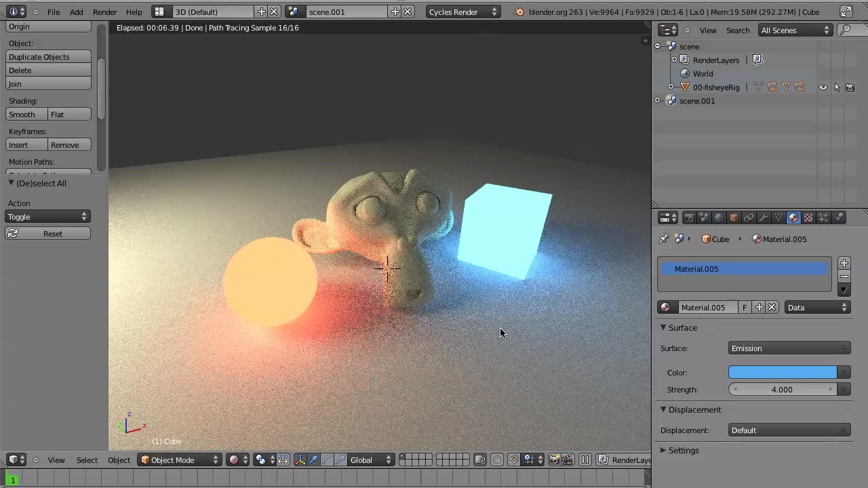Enable the rotate manipulator arc icon
The image size is (868, 488).
click(x=327, y=460)
